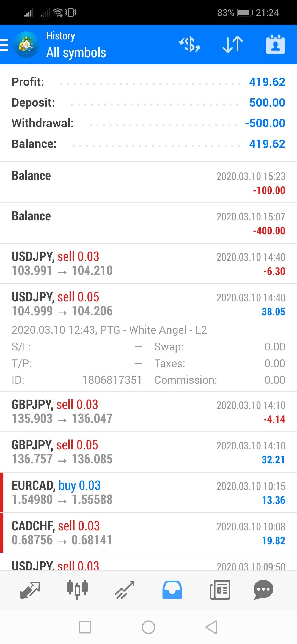Expand USDJPY sell 0.03 trade at 103.991

click(148, 264)
